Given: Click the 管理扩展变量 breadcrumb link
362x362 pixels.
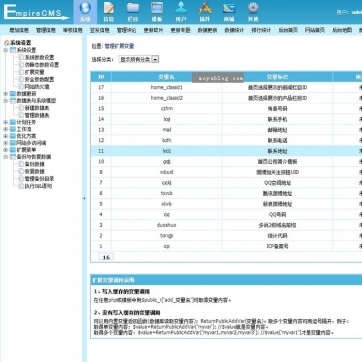Looking at the screenshot, I should pyautogui.click(x=119, y=46).
